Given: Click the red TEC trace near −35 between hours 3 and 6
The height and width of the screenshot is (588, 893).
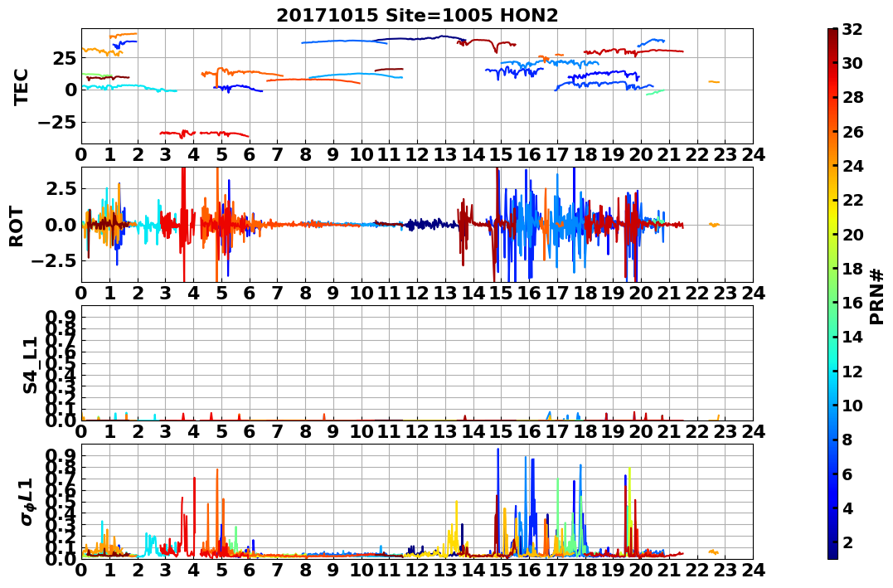Looking at the screenshot, I should (204, 134).
